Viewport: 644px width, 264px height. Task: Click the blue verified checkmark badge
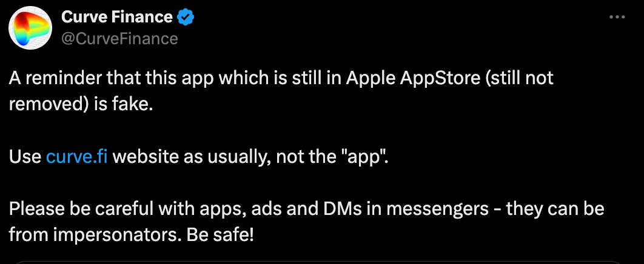coord(185,17)
